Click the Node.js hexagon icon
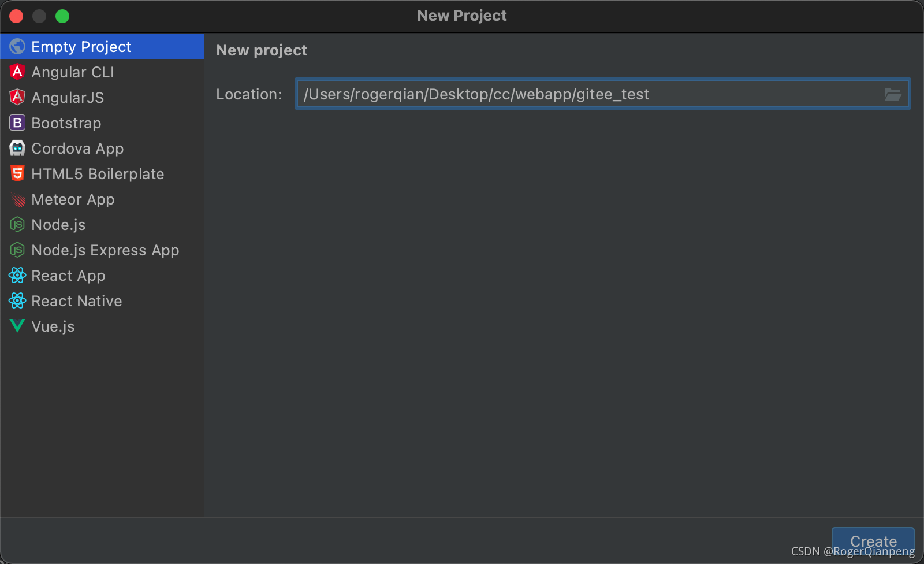This screenshot has height=564, width=924. (17, 224)
